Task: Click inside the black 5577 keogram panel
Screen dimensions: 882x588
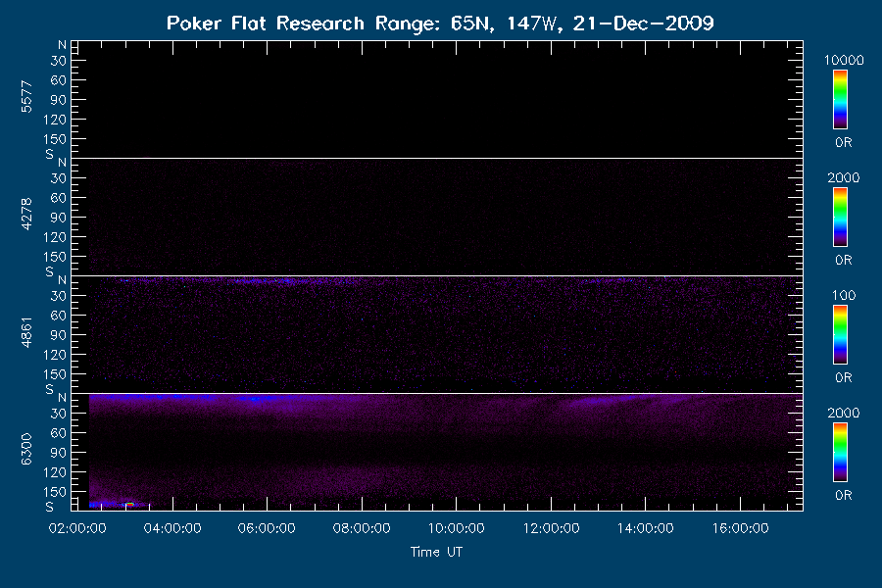Action: (437, 100)
